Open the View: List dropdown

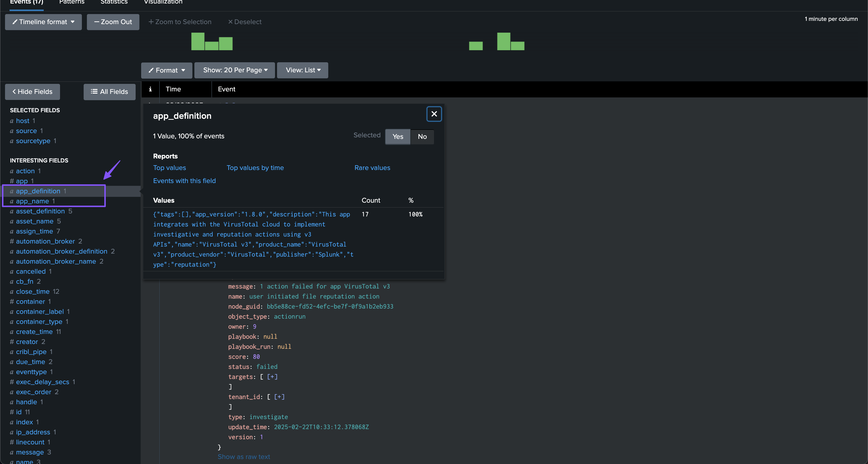coord(303,70)
